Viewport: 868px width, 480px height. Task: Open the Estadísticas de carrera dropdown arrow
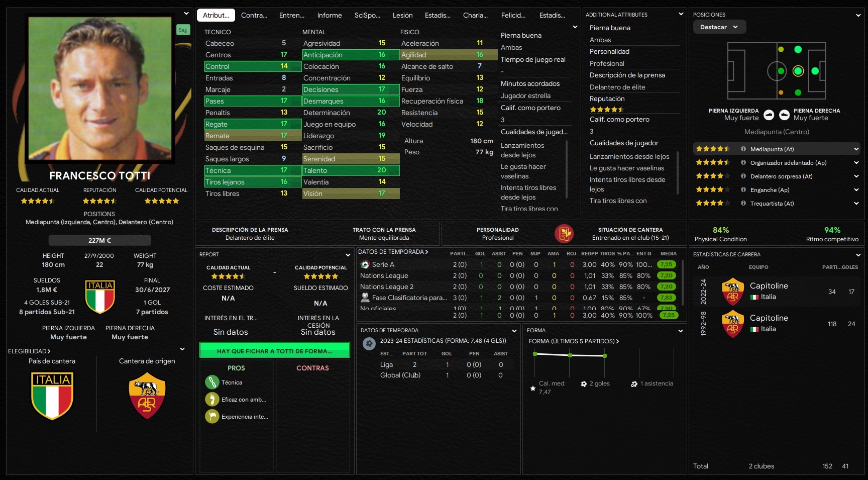[x=858, y=255]
